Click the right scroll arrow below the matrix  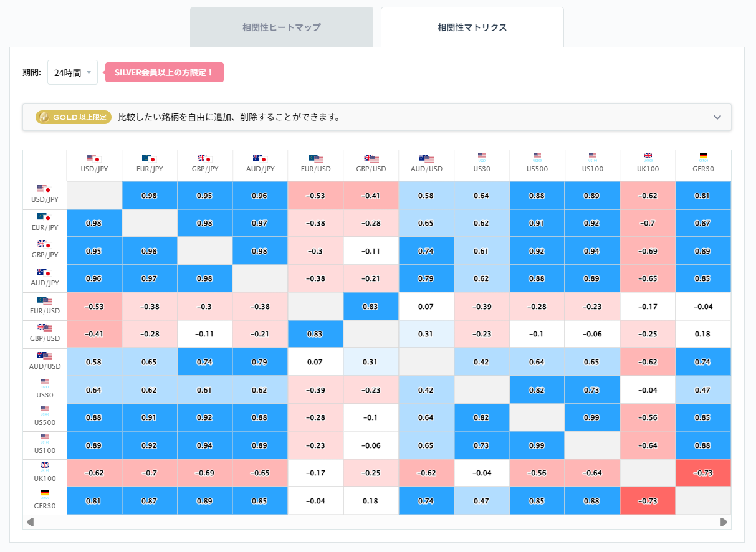tap(724, 522)
